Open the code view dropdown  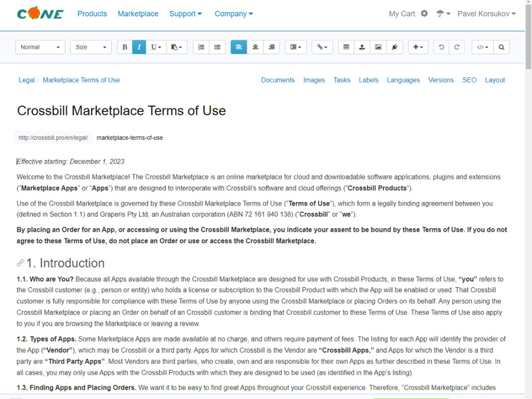483,47
